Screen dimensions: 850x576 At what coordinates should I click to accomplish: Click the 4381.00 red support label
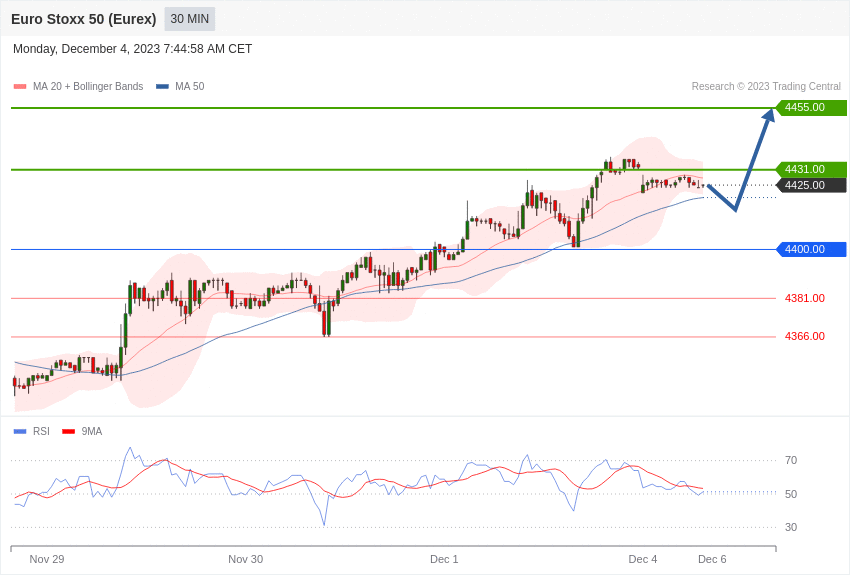point(804,298)
